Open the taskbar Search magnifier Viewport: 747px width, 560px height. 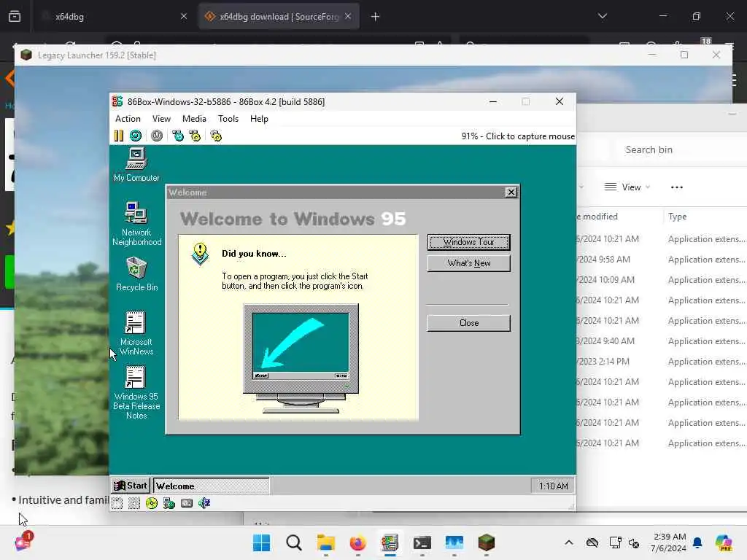point(293,542)
